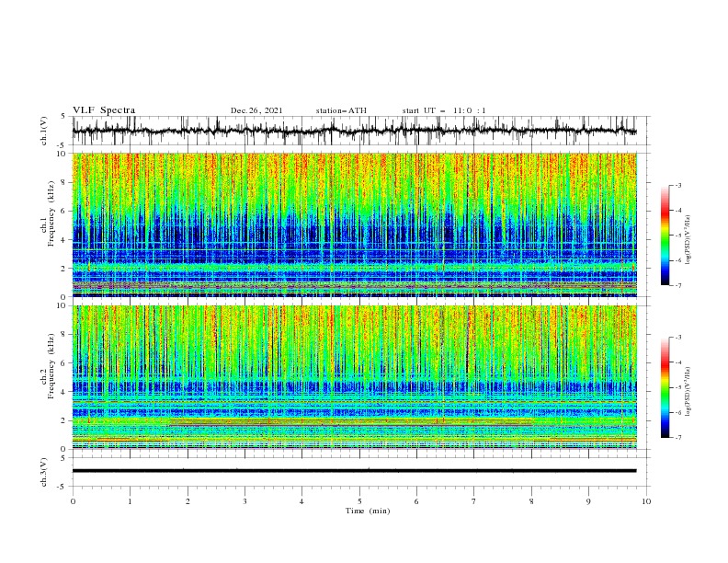Screen dimensions: 728x563
Task: Click the "ch.3(V)" axis label
Action: 44,472
